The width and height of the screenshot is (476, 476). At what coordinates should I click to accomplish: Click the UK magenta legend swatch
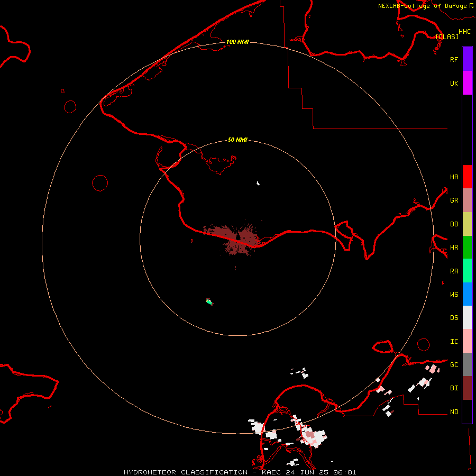click(467, 83)
